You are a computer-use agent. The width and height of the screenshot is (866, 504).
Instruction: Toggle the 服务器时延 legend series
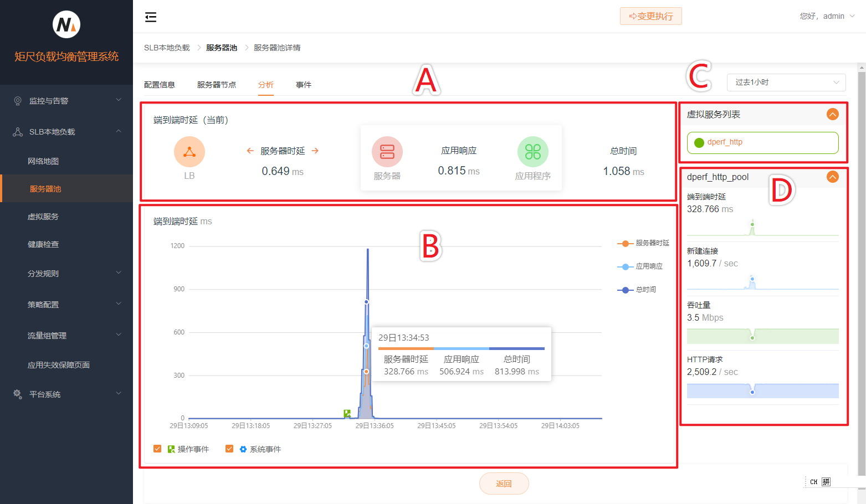tap(643, 243)
